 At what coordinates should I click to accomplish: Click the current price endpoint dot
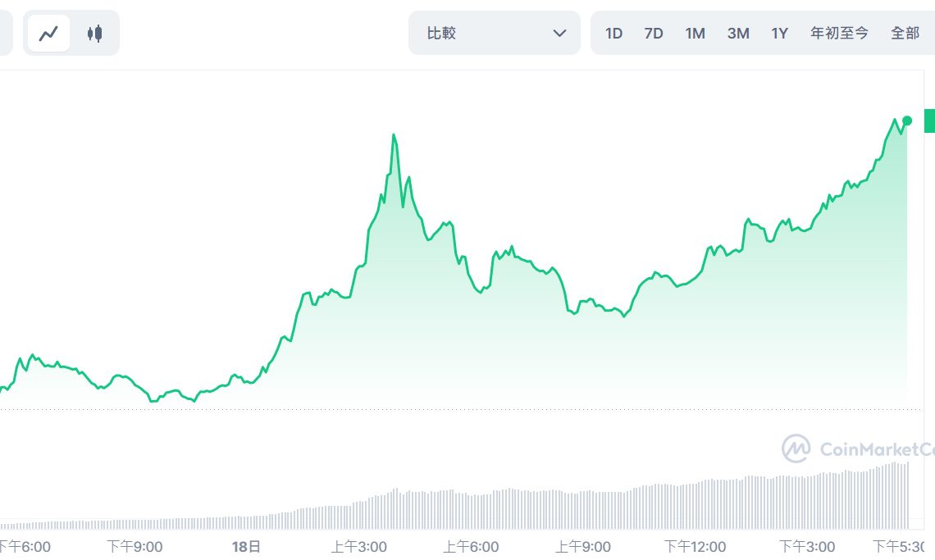(x=907, y=121)
